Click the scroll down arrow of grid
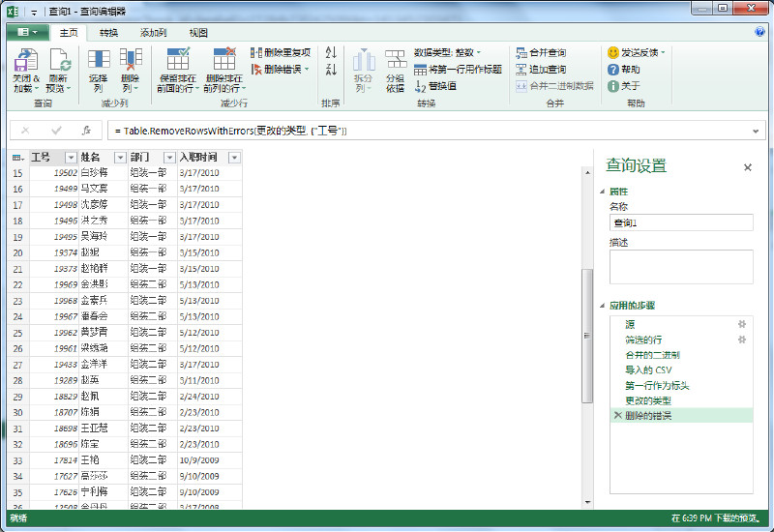774x532 pixels. (x=587, y=502)
